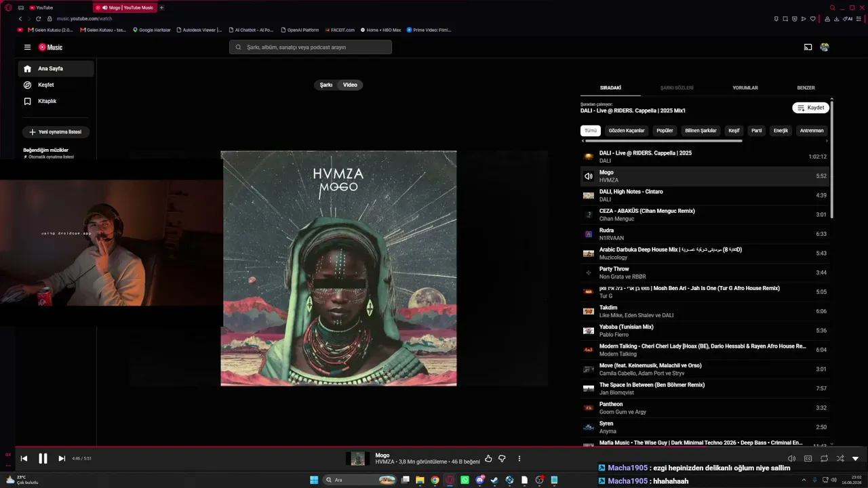Viewport: 868px width, 488px height.
Task: Click the cast to device icon
Action: click(808, 47)
